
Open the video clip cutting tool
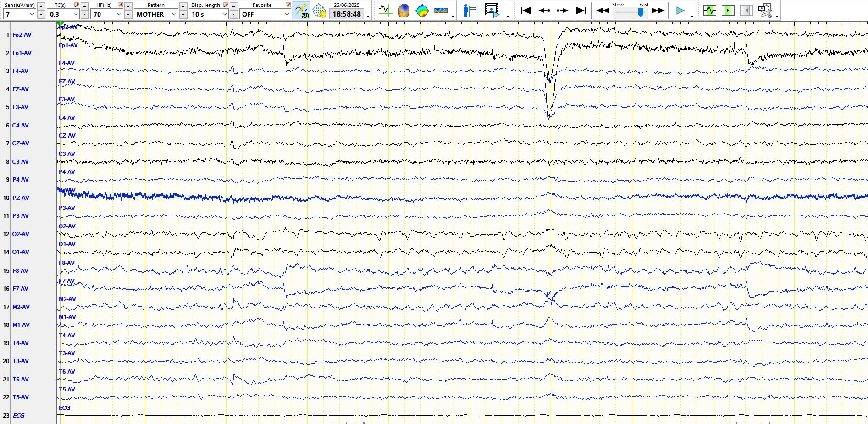tap(765, 11)
